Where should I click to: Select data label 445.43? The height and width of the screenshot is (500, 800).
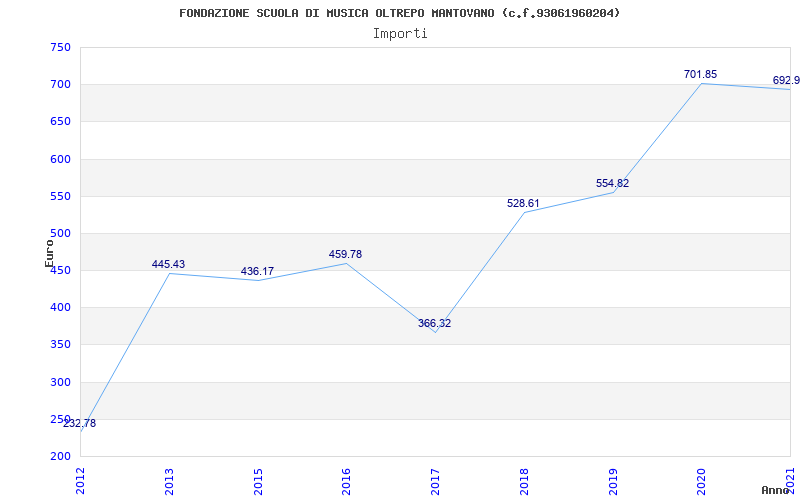(x=168, y=264)
